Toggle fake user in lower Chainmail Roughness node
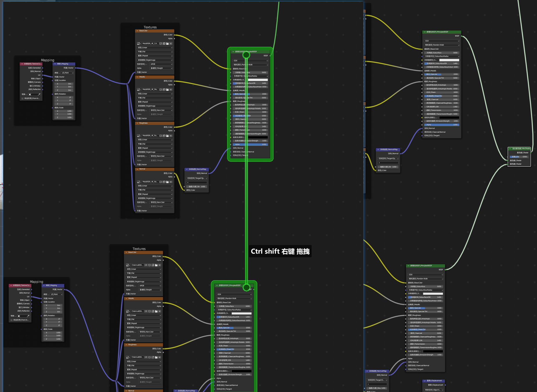 pos(150,357)
